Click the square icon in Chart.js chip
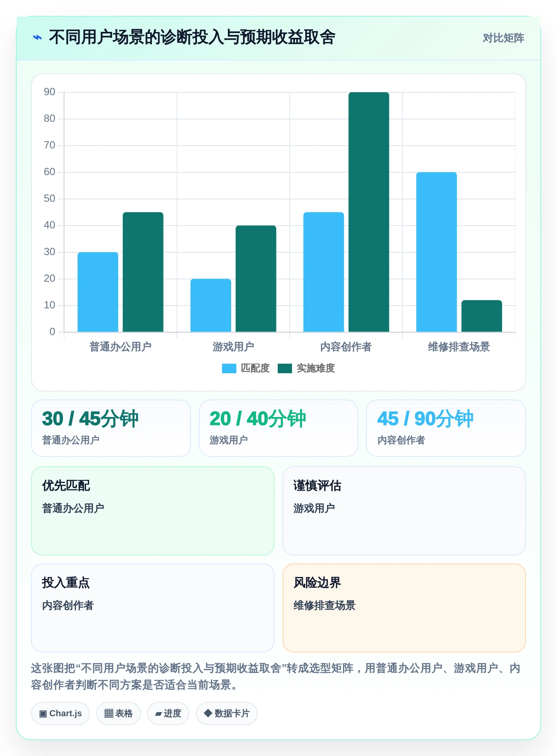The image size is (557, 756). coord(43,714)
